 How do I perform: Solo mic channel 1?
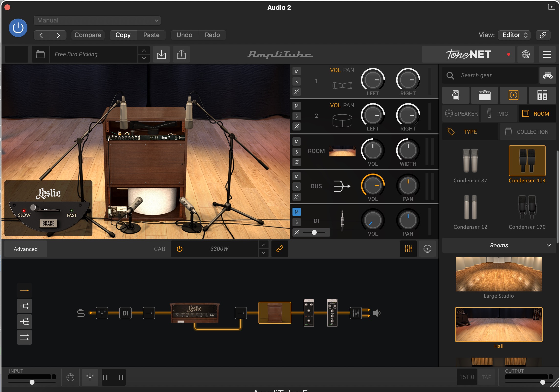click(297, 82)
